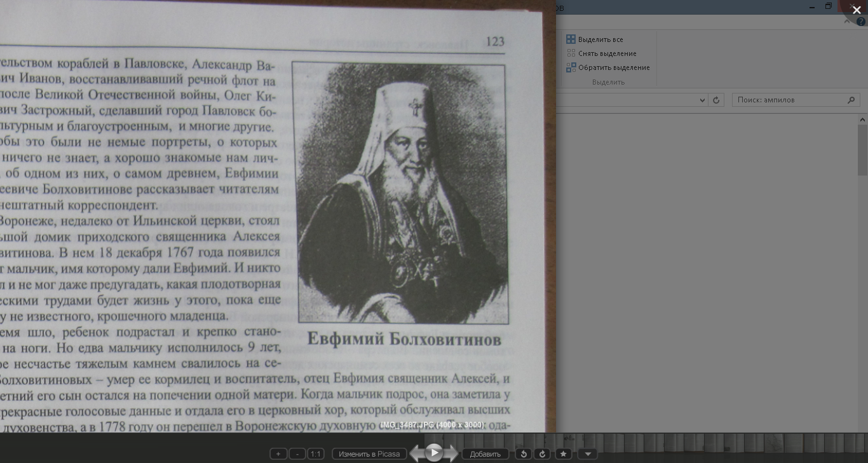Image resolution: width=868 pixels, height=463 pixels.
Task: Collapse the Explorer ribbon with the chevron
Action: click(847, 21)
